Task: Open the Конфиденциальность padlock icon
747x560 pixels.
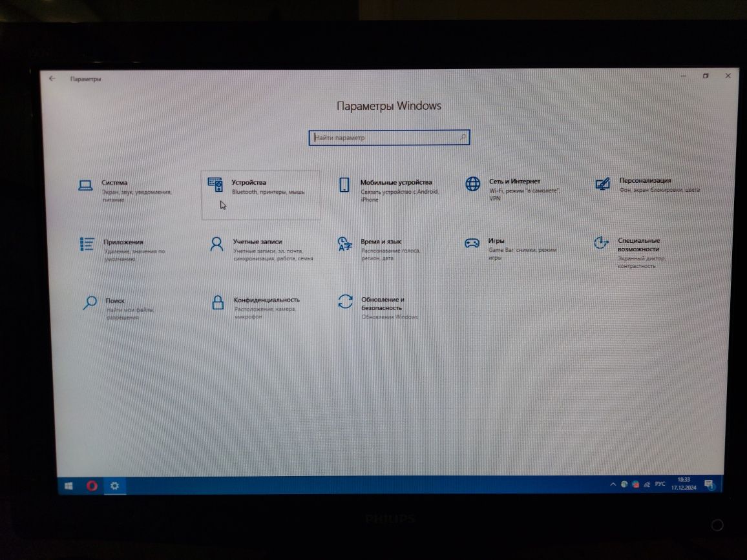Action: click(x=218, y=302)
